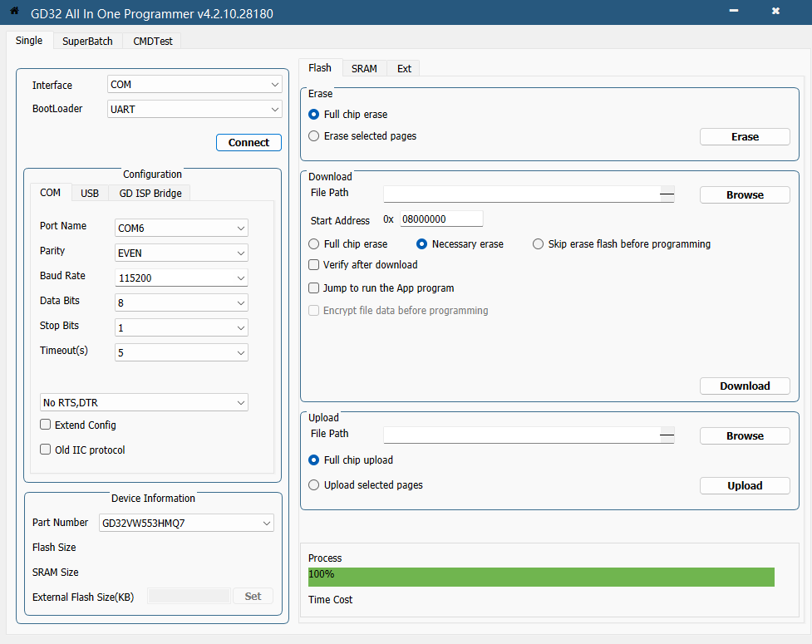
Task: Select Upload selected pages option
Action: click(x=314, y=485)
